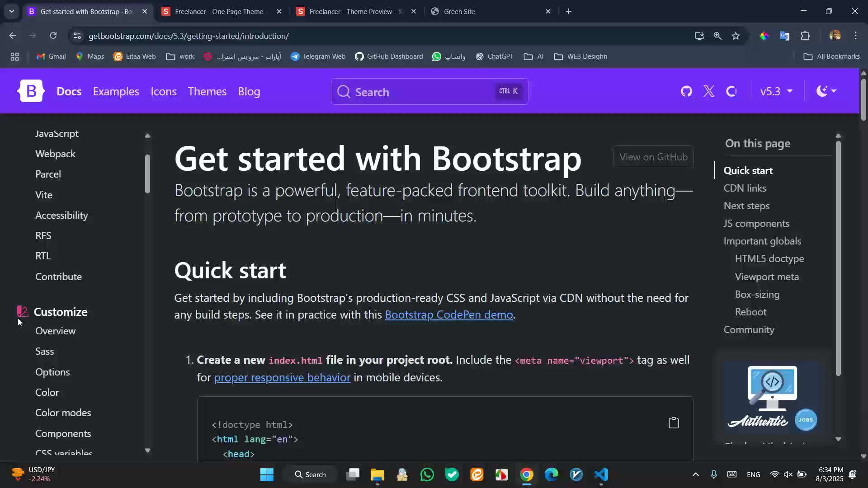Open the Chrome tab search dropdown arrow
868x488 pixels.
coord(12,11)
